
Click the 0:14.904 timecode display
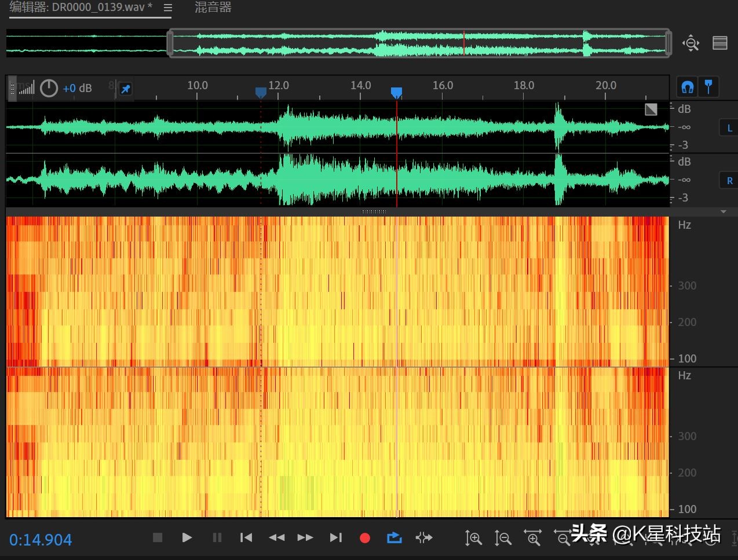(x=41, y=540)
